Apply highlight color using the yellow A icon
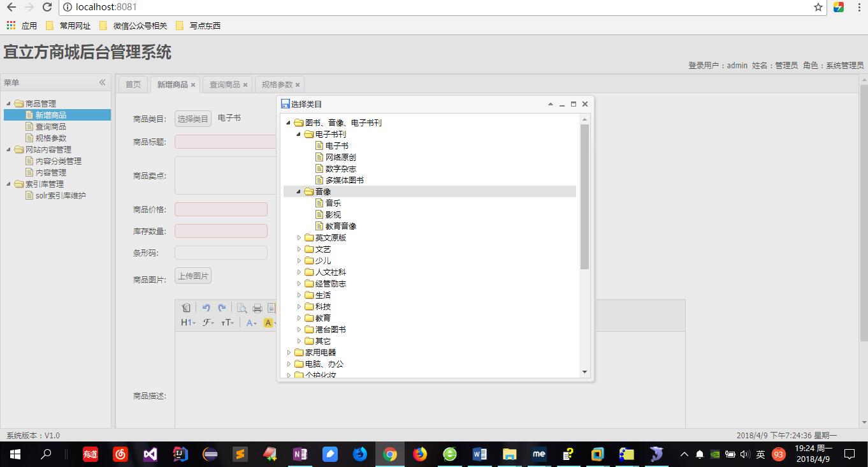 pyautogui.click(x=268, y=322)
